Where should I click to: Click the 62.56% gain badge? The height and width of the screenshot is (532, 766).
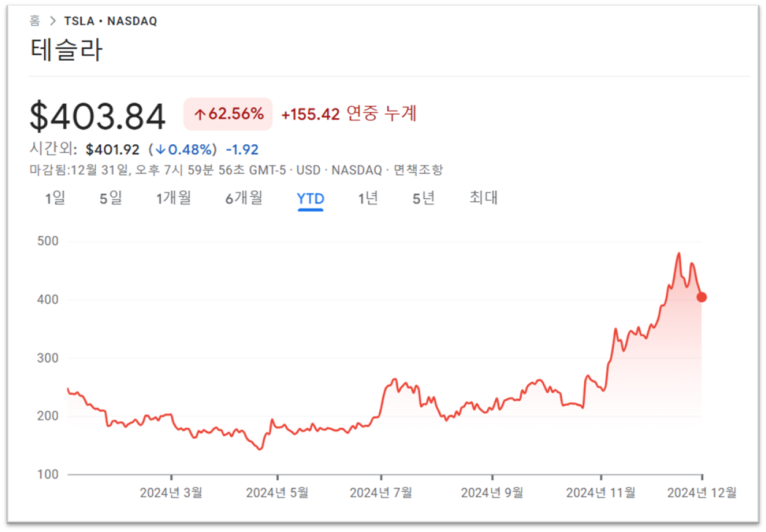[x=228, y=114]
